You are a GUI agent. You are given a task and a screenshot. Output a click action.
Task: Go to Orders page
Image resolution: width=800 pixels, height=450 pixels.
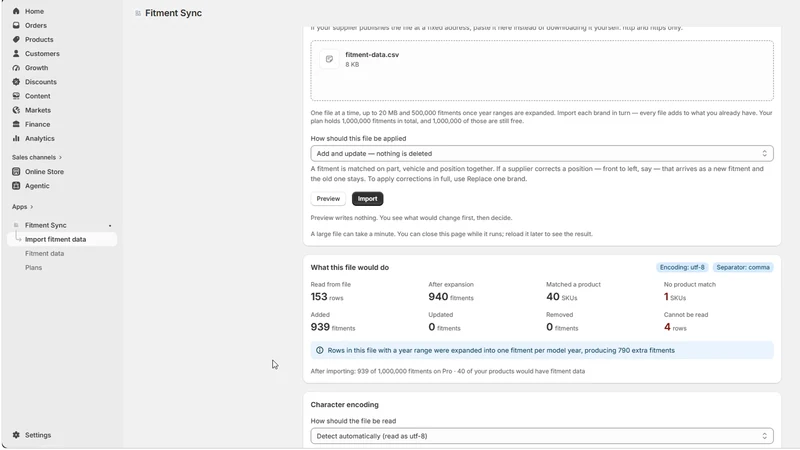(36, 25)
